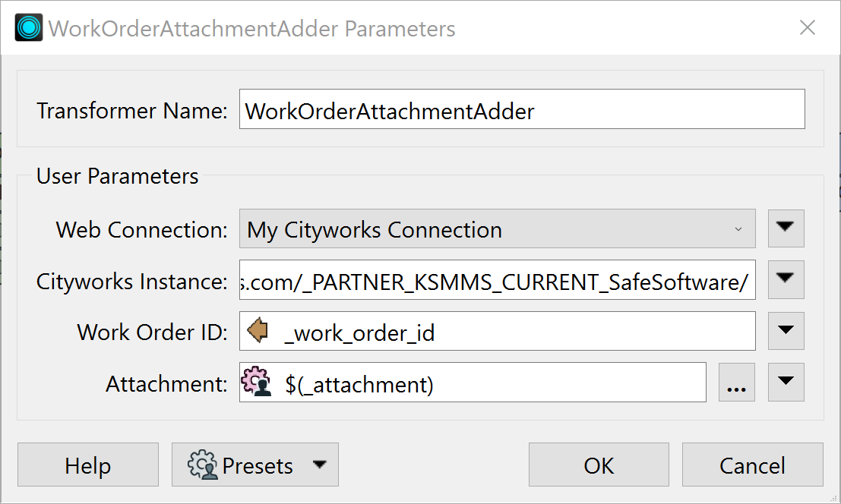Click the Presets button
Viewport: 841px width, 504px height.
click(x=255, y=465)
